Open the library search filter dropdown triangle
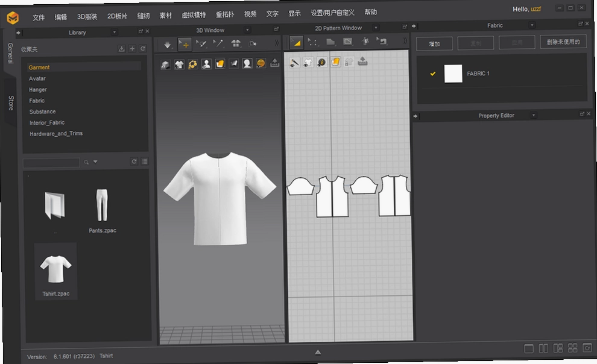The height and width of the screenshot is (364, 597). [x=95, y=162]
